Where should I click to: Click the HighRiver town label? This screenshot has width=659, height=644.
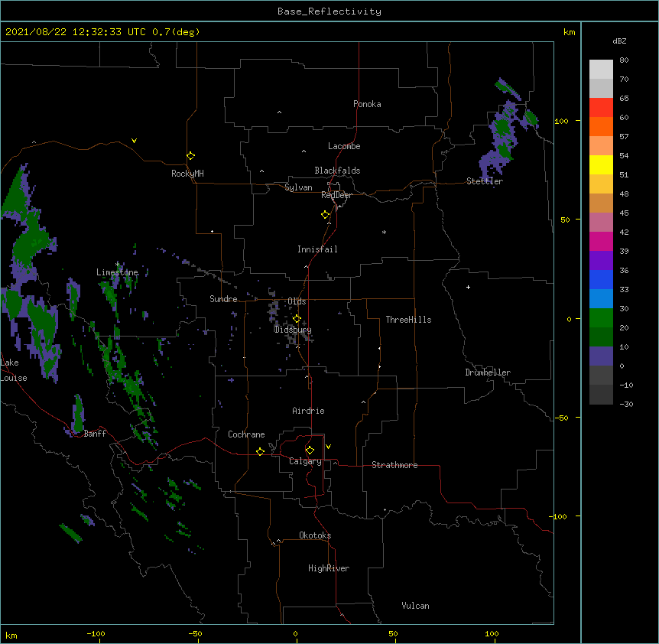tap(329, 568)
